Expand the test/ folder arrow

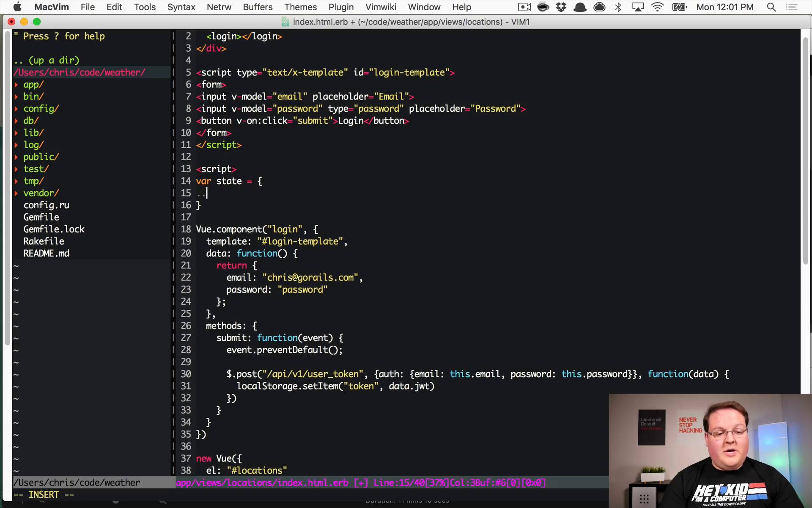coord(16,169)
